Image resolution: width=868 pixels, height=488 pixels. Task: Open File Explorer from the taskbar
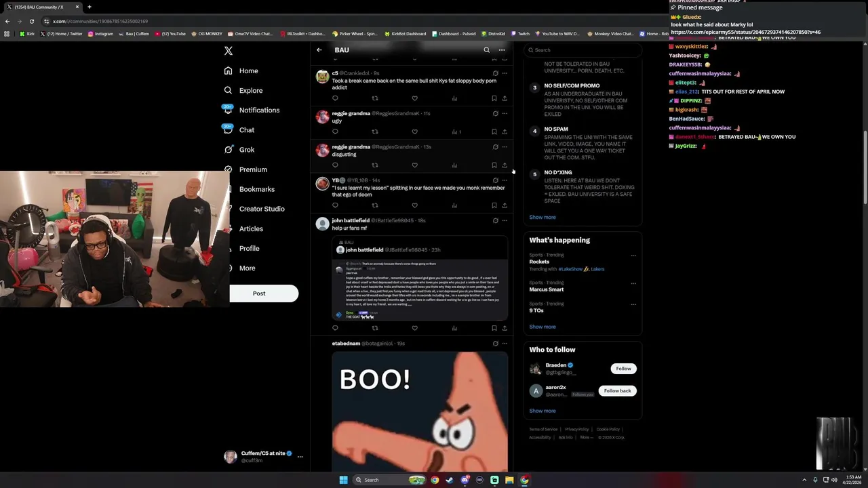(509, 480)
